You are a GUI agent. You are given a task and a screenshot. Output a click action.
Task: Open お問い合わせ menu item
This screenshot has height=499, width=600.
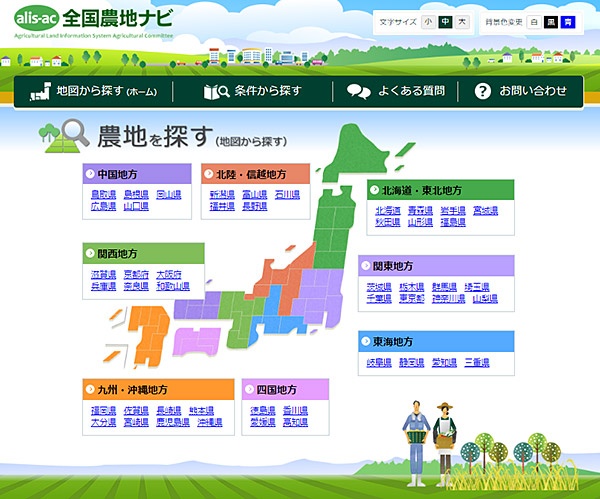(520, 91)
